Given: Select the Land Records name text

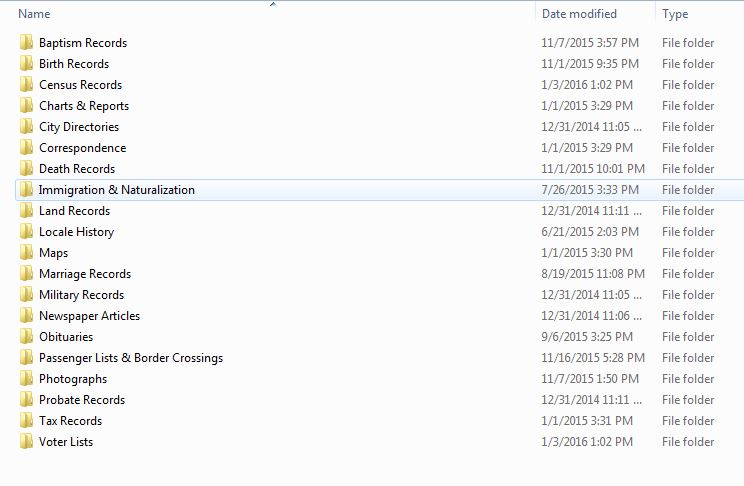Looking at the screenshot, I should pos(74,211).
